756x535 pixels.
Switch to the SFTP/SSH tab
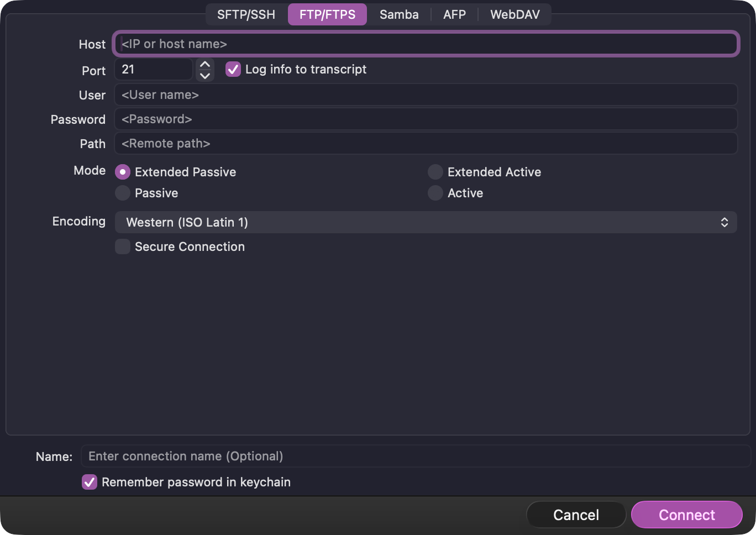click(x=246, y=14)
